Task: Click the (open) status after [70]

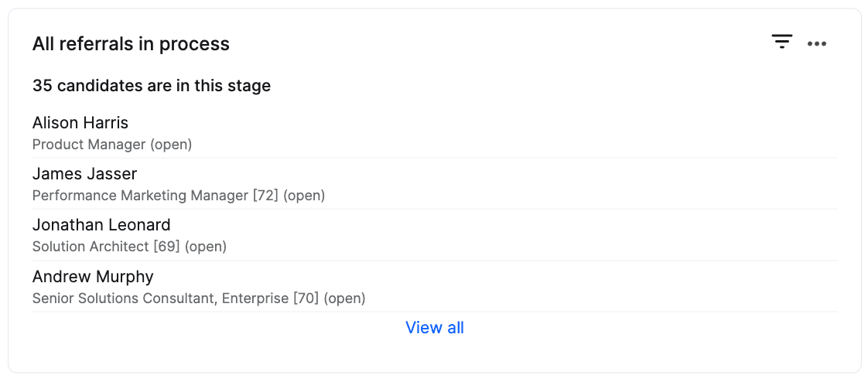Action: [344, 298]
